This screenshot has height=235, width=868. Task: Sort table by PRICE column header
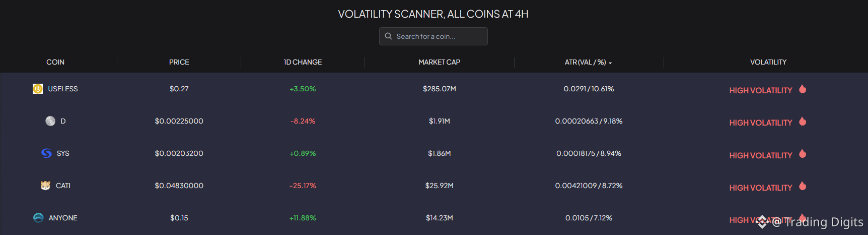179,62
